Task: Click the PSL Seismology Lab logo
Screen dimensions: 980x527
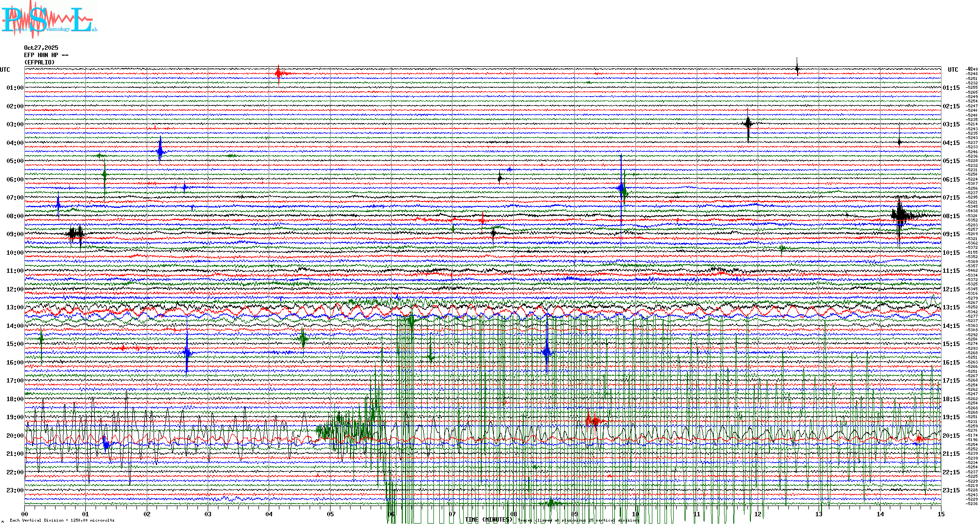Action: pos(48,20)
